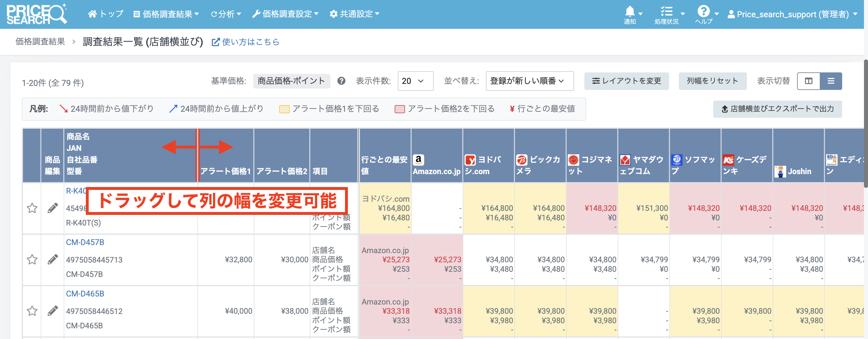Click the ヨドバシ.com column logo
868x339 pixels.
pyautogui.click(x=470, y=160)
